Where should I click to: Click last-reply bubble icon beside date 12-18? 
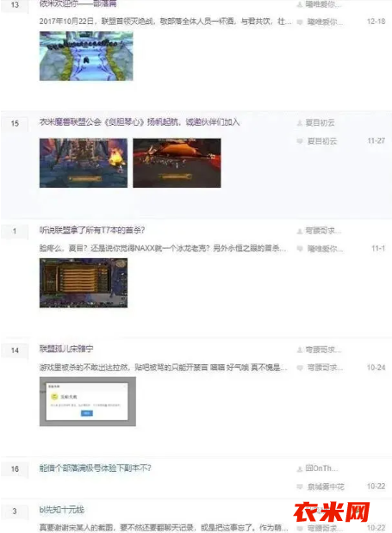[x=300, y=22]
